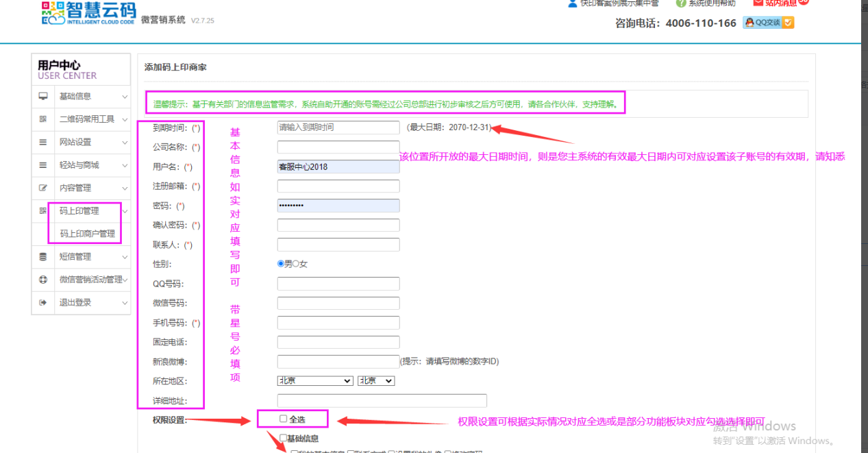This screenshot has width=868, height=453.
Task: Open the 码上印商户管理 submenu item
Action: [87, 234]
